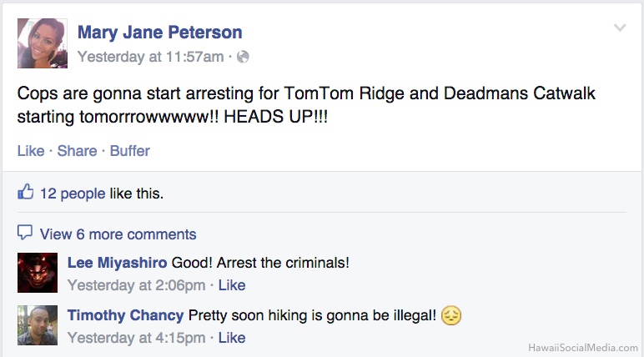Click the sad emoji in Timothy's comment
Viewport: 644px width, 357px height.
(x=451, y=316)
